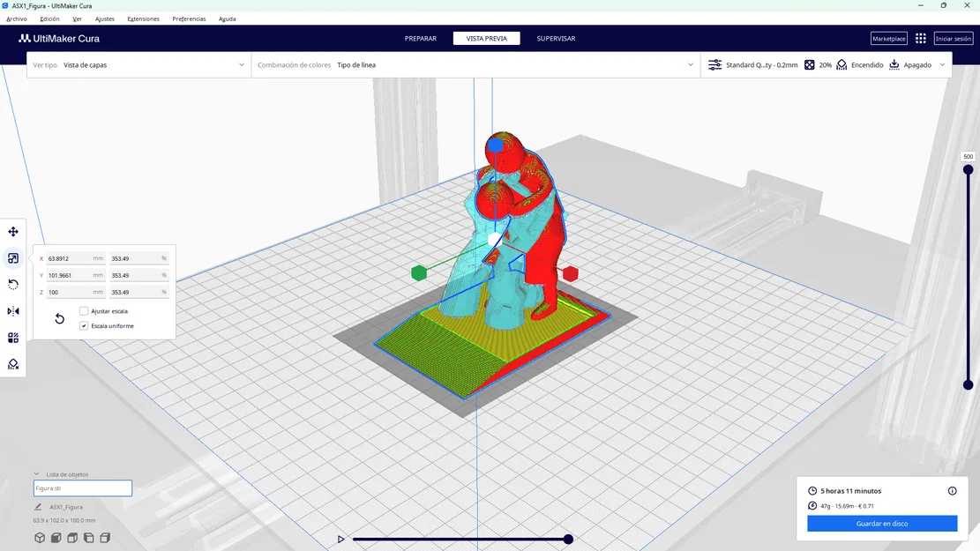Click Guardar en disco
This screenshot has height=551, width=980.
881,523
